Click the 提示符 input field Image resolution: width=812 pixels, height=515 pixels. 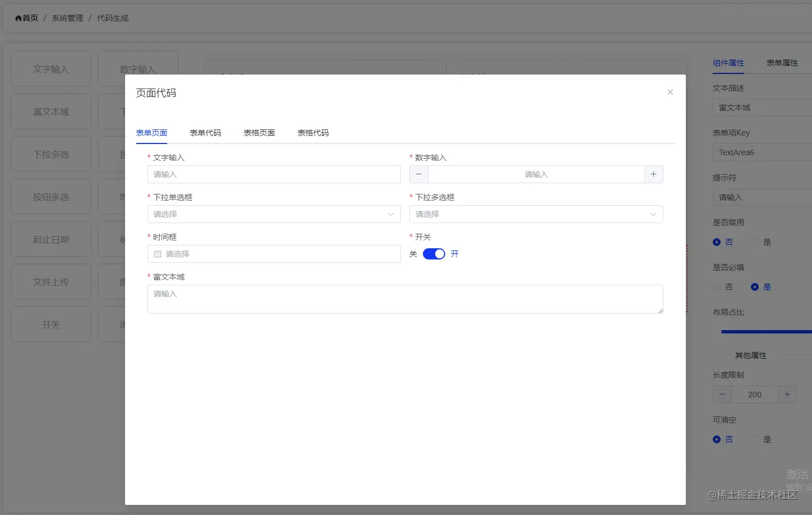(768, 197)
